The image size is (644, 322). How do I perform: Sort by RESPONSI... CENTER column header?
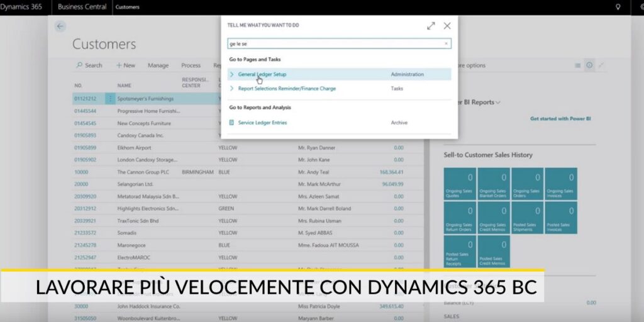pos(195,82)
